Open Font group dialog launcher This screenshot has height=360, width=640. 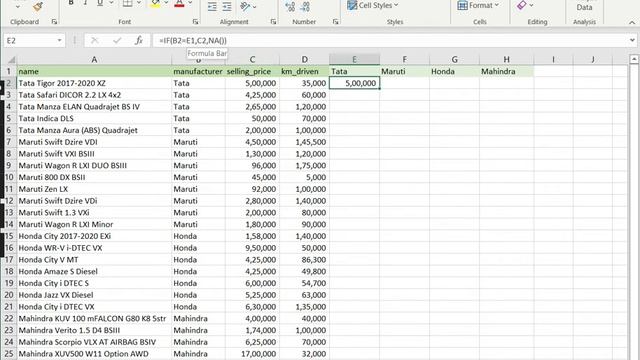pyautogui.click(x=196, y=22)
